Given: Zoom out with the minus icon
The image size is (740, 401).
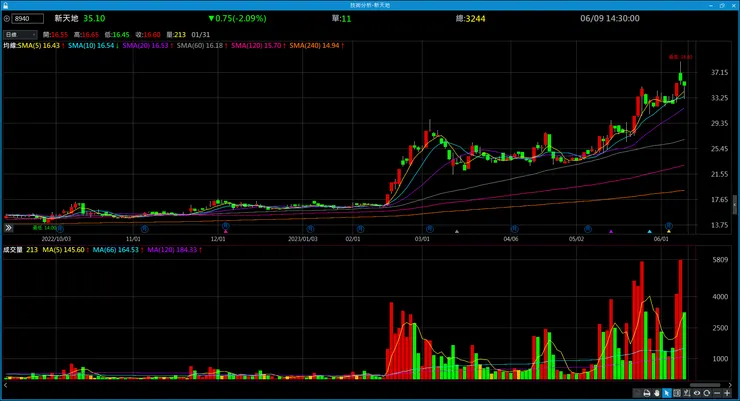Looking at the screenshot, I should click(x=717, y=393).
